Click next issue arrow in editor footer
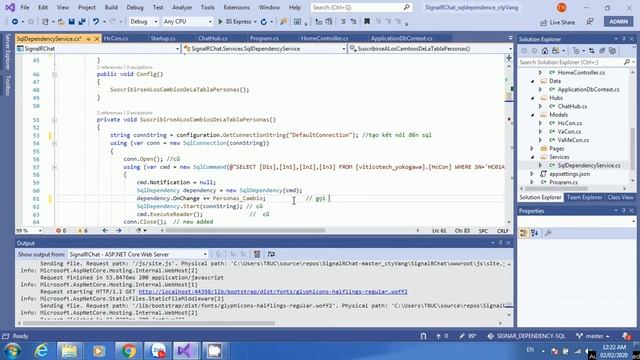Screen dimensions: 640x360 click(118, 231)
